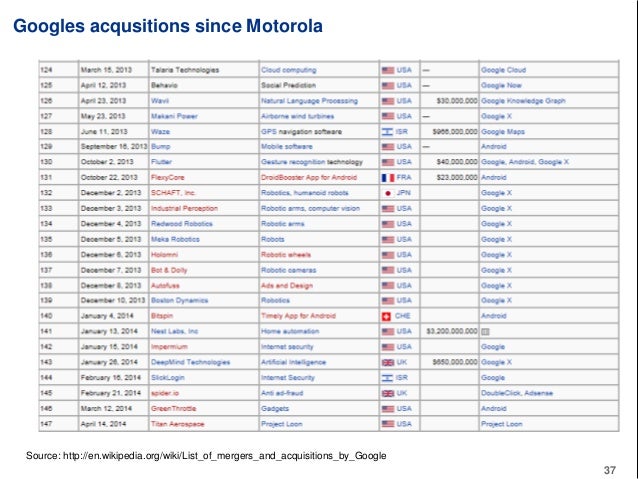The image size is (638, 479).
Task: Click the small reference icon in Nest Labs row
Action: pos(485,332)
